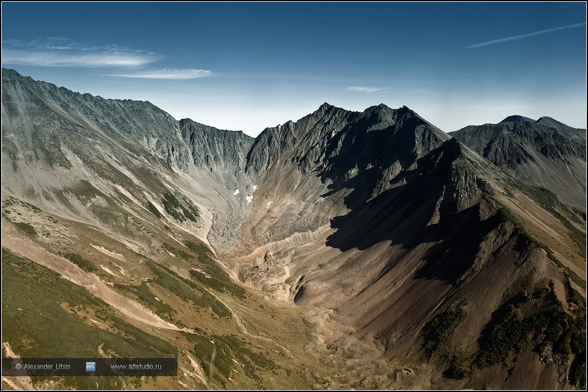This screenshot has width=588, height=392.
Task: Click the © Alexander Litsis copyright text
Action: [x=43, y=367]
